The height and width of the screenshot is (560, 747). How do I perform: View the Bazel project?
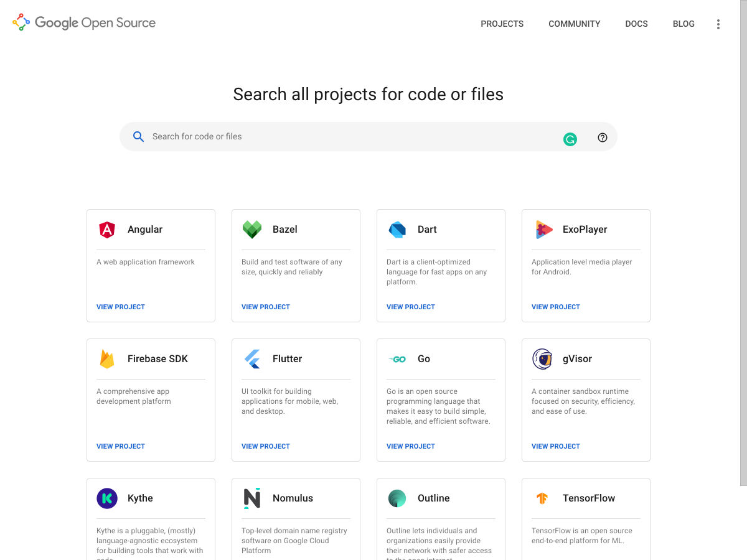coord(266,307)
